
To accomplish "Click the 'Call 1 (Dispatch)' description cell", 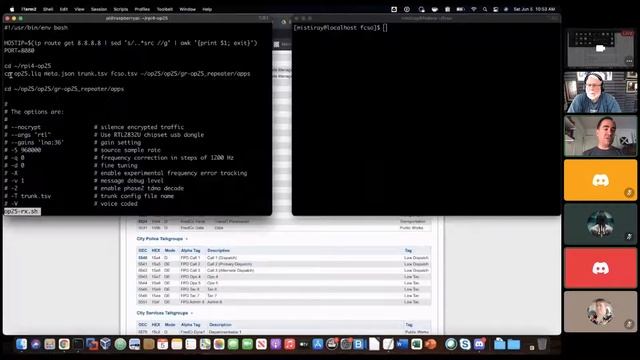I will tap(222, 258).
